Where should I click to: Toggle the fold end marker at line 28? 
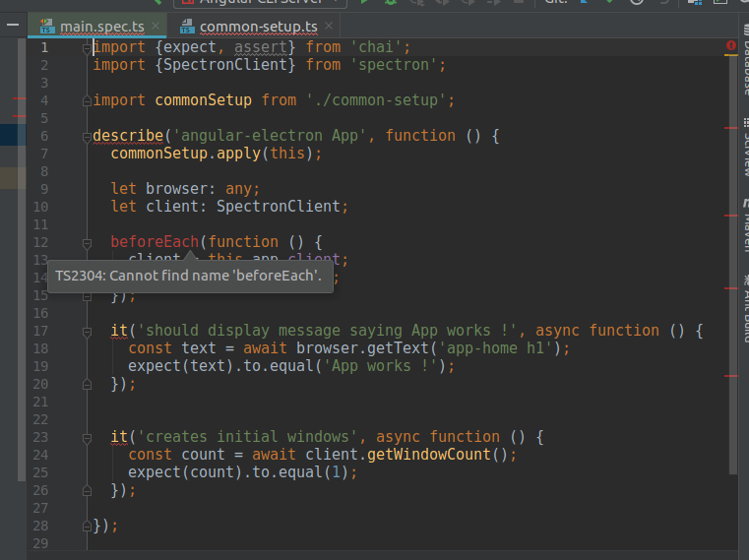tap(87, 527)
